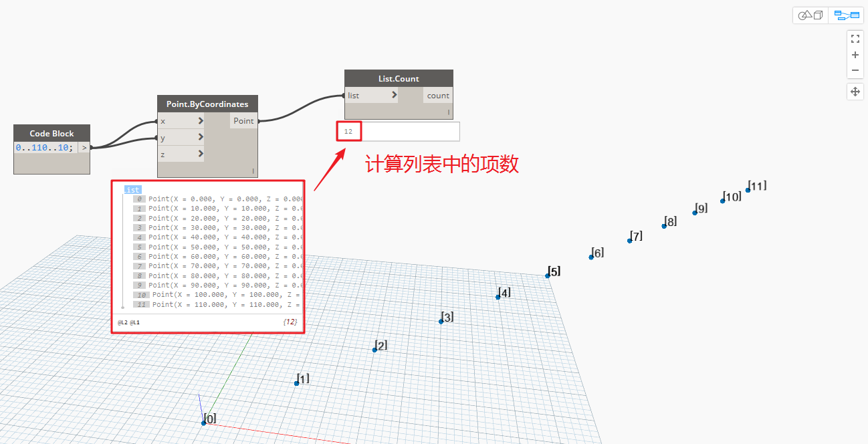The height and width of the screenshot is (444, 868).
Task: Open the z port chevron options
Action: click(201, 154)
